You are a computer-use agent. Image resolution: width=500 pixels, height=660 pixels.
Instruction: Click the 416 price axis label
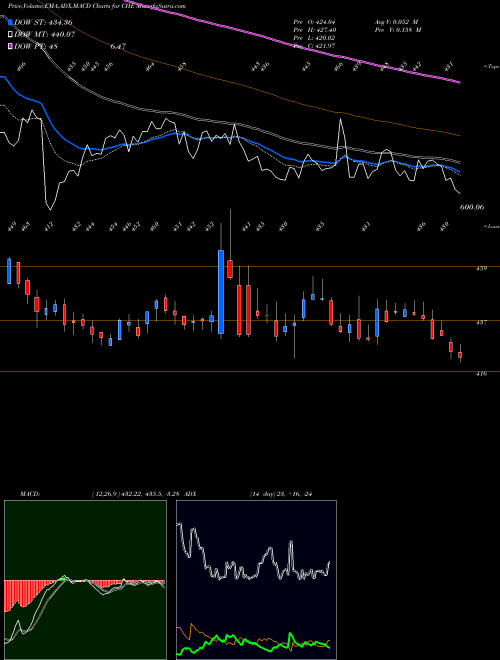[x=482, y=373]
